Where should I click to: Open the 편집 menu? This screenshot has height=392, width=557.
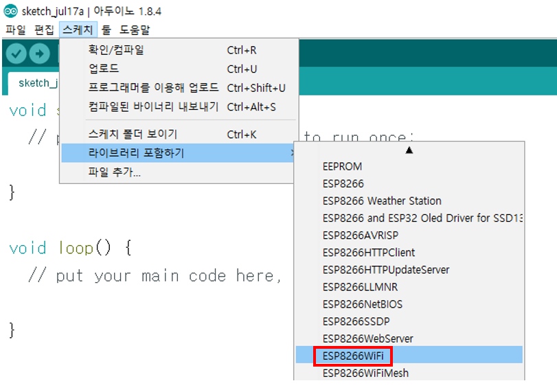pos(44,30)
